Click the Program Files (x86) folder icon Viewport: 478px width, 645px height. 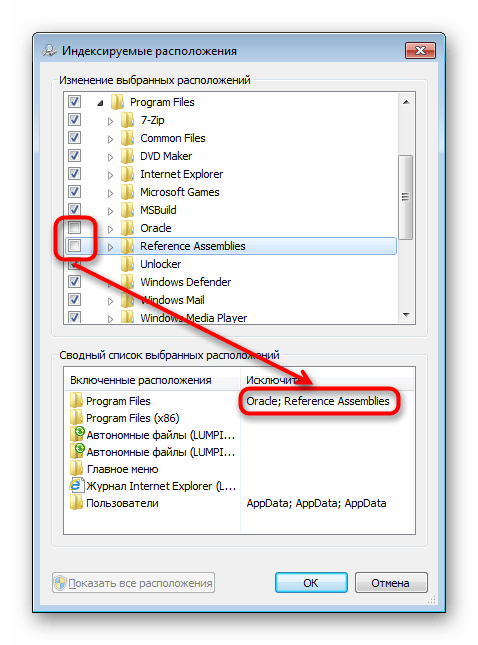click(76, 418)
